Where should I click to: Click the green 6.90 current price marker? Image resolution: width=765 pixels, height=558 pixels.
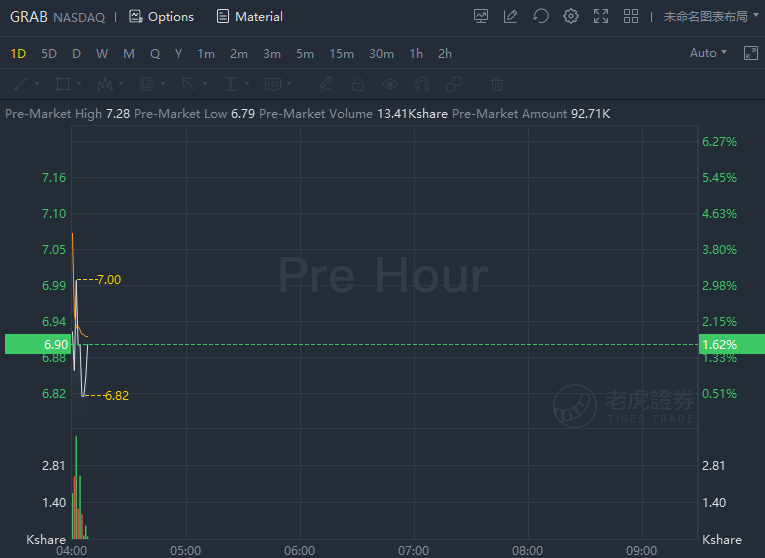point(38,344)
